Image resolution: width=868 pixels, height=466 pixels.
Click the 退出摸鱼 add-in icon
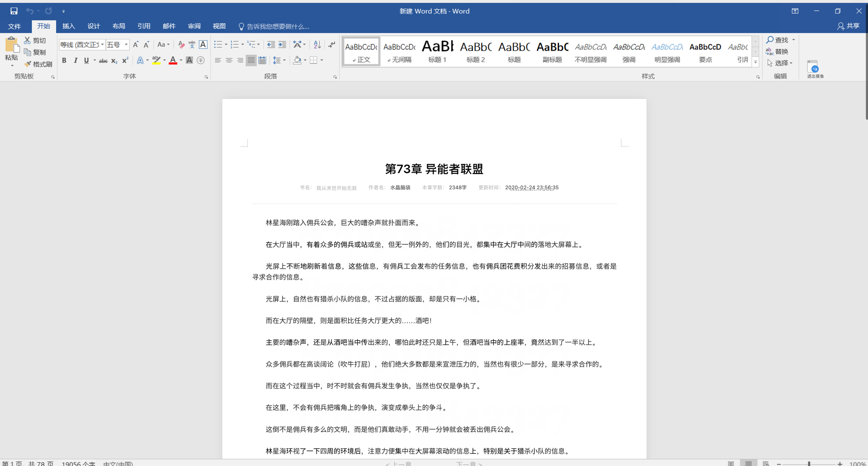(815, 69)
